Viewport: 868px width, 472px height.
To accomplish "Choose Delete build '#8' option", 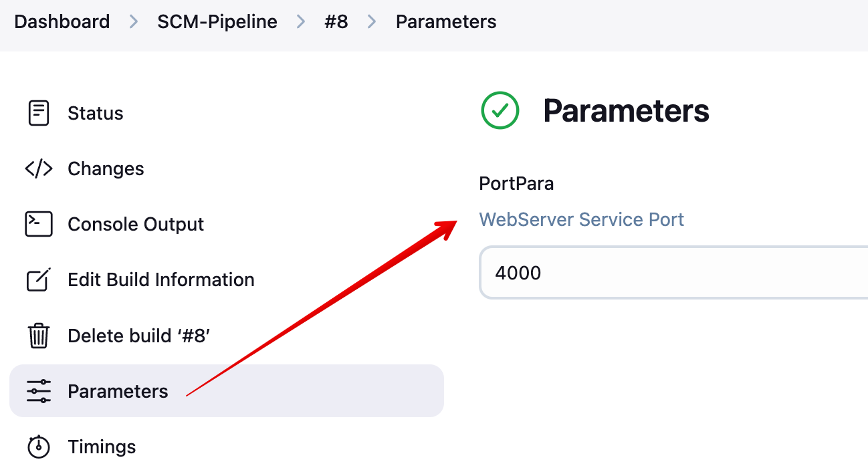I will point(139,336).
